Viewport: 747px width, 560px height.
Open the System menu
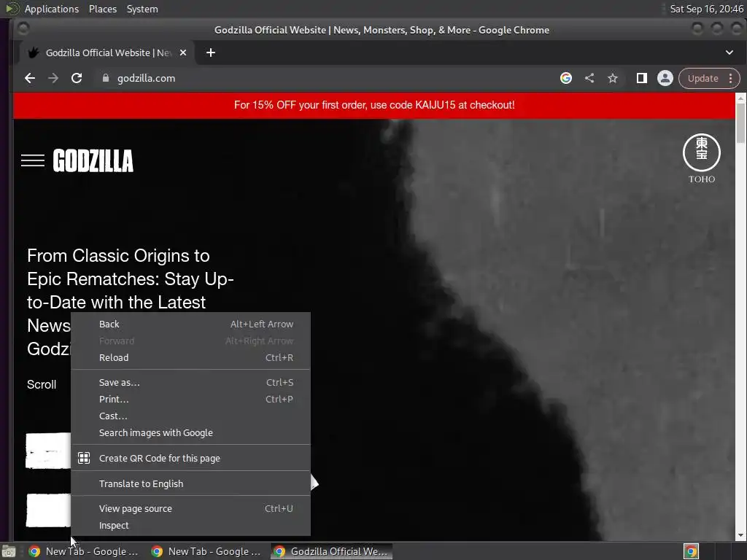pyautogui.click(x=142, y=9)
